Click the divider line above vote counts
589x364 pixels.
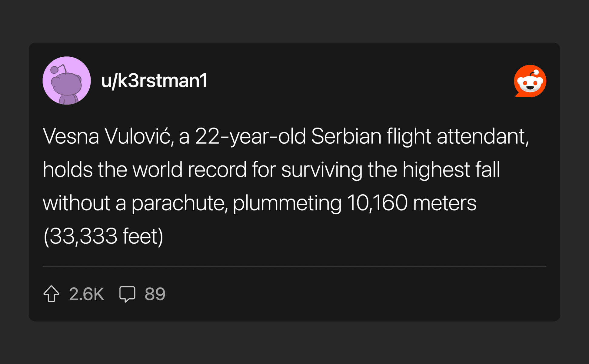pos(294,266)
